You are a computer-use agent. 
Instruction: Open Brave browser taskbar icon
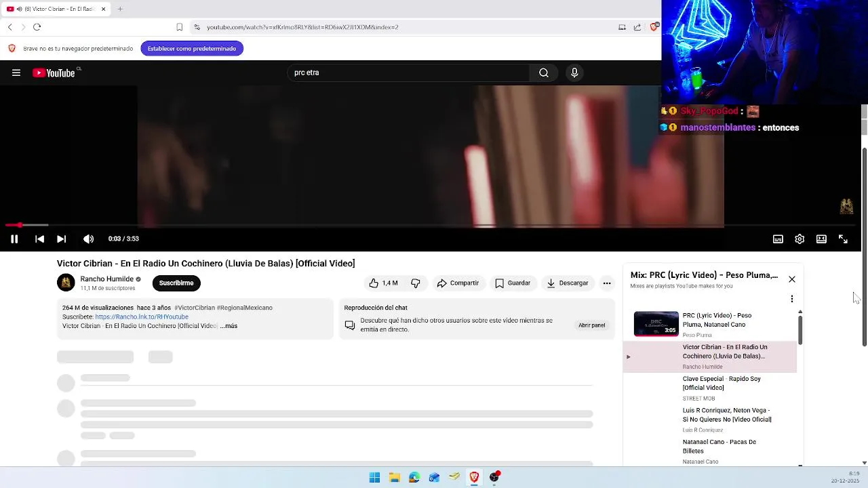[x=474, y=477]
